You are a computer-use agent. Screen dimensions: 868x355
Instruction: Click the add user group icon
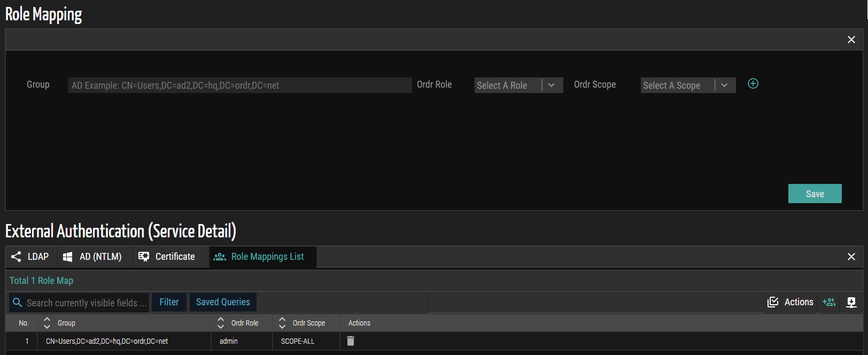pyautogui.click(x=828, y=302)
